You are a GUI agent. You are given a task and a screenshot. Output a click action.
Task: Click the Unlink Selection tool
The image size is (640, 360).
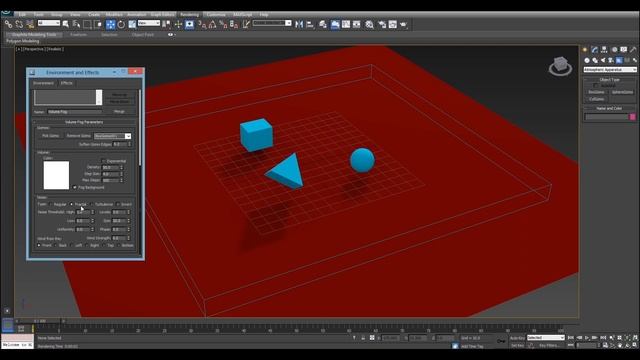[19, 24]
